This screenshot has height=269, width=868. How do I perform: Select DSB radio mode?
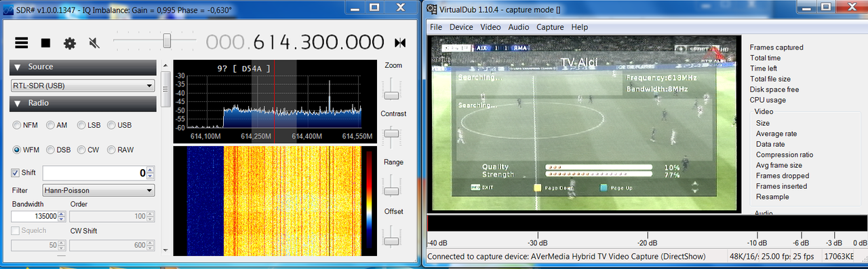coord(58,149)
